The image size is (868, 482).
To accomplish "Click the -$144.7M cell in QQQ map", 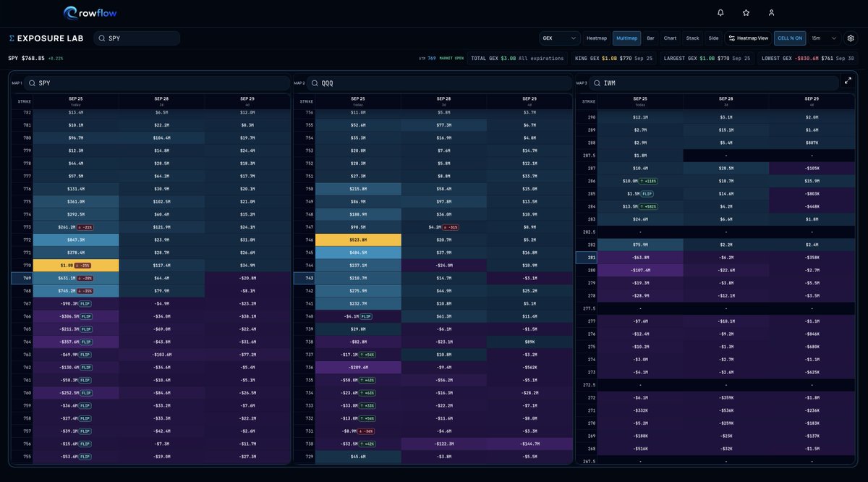I will [x=530, y=443].
